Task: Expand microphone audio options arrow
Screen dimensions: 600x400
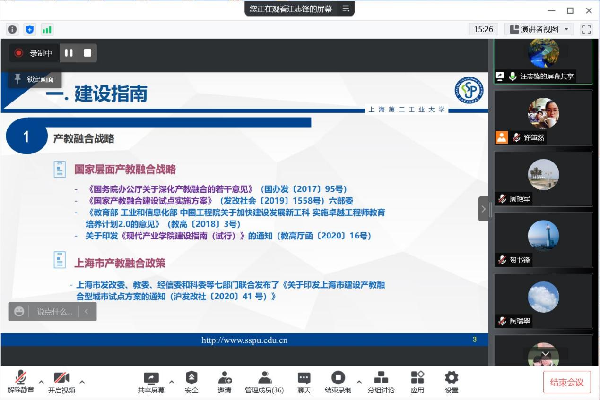Action: click(x=40, y=381)
